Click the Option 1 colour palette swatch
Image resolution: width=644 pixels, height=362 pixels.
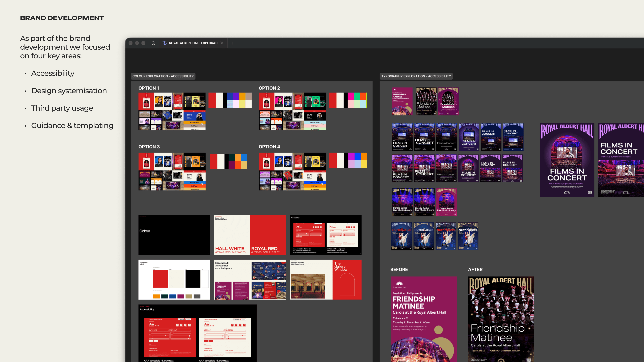click(x=230, y=100)
